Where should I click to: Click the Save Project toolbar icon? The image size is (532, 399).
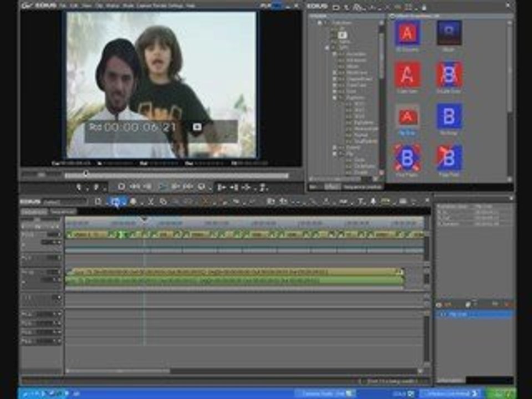tap(133, 202)
